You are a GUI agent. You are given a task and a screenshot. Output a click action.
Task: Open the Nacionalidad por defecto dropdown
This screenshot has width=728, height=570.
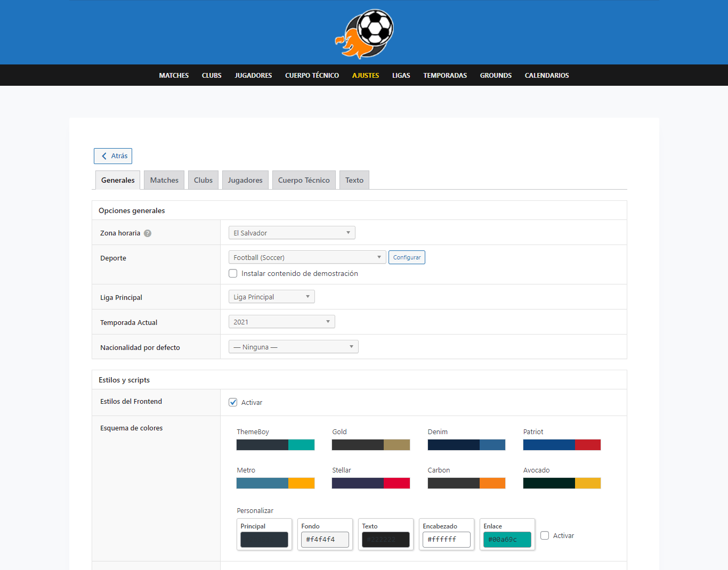pos(293,346)
